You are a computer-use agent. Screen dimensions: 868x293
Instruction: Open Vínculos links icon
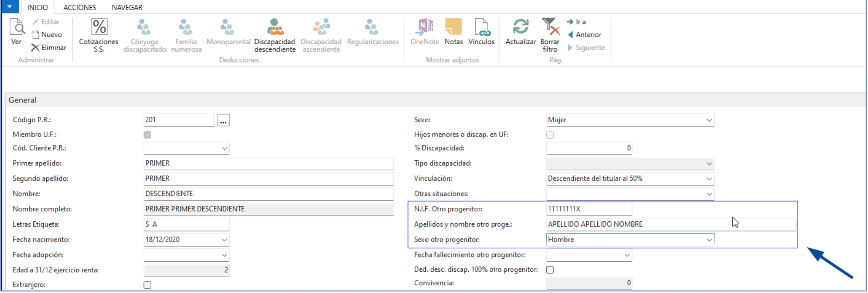(x=481, y=27)
